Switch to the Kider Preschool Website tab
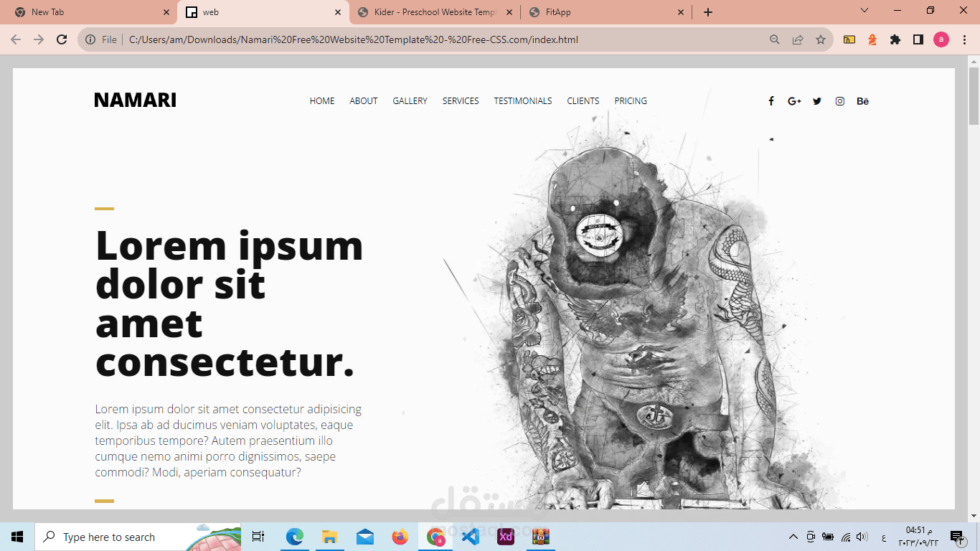 435,12
